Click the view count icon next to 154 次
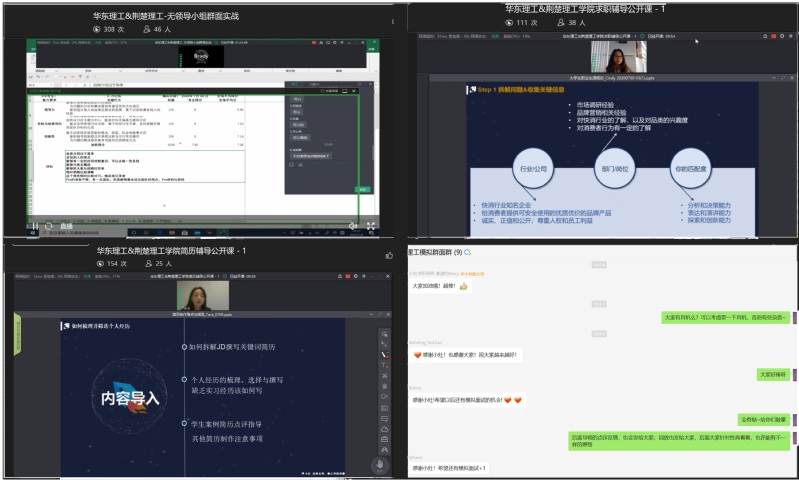The width and height of the screenshot is (799, 480). [97, 264]
